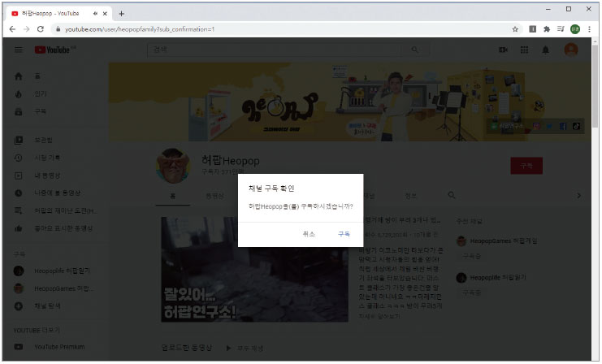Close the 허팝Heopop YouTube tab
Screen dimensions: 602x364
click(105, 14)
